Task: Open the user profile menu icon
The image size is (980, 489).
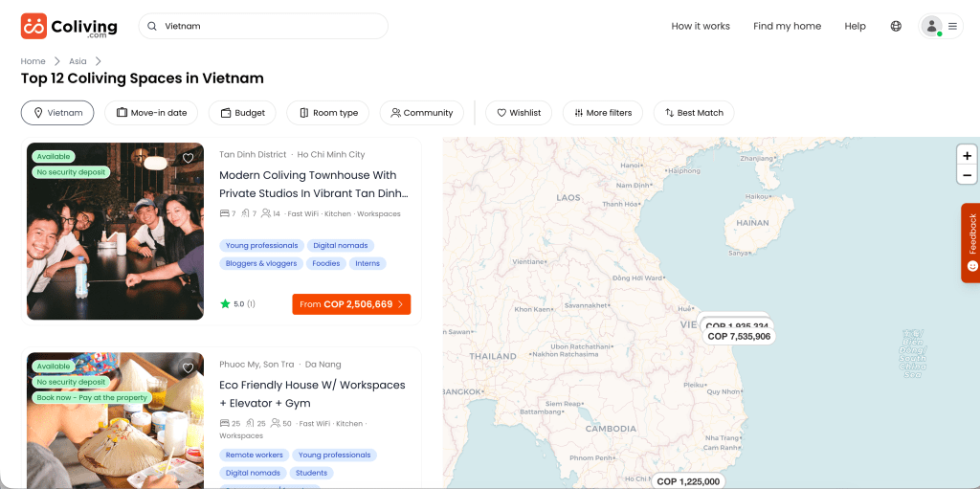Action: (941, 27)
